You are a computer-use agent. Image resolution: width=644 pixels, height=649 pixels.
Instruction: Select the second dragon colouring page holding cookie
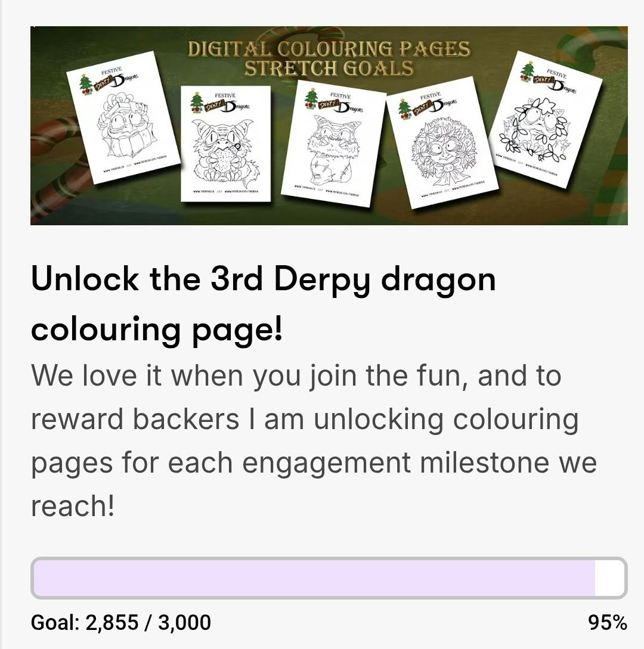(x=226, y=144)
